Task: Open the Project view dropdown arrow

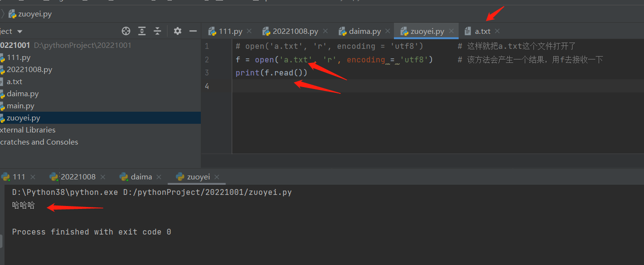Action: click(20, 31)
